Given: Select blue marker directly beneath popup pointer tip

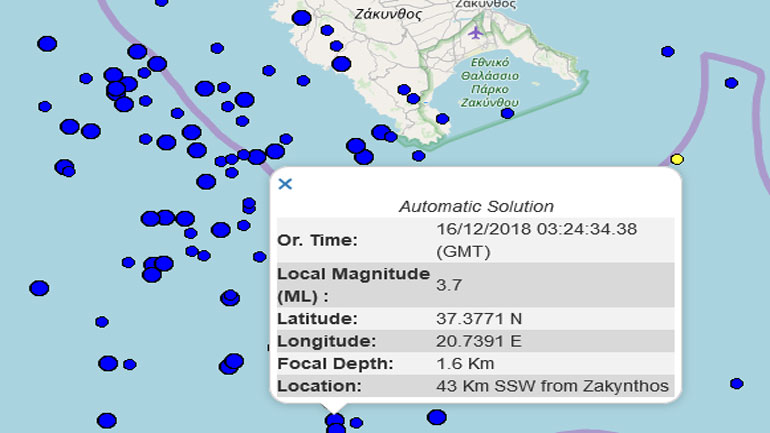Looking at the screenshot, I should [335, 420].
